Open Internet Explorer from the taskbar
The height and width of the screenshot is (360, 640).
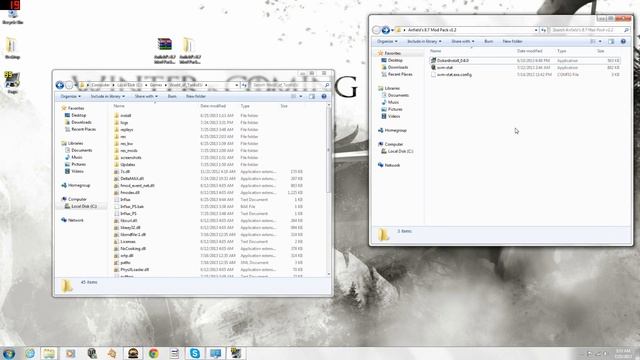tap(30, 353)
